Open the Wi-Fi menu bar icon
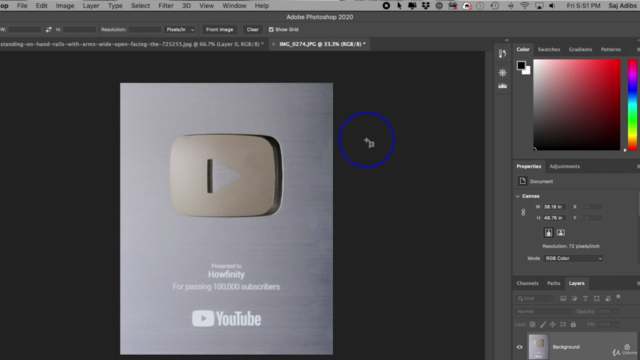Screen dimensions: 640x360 (525, 6)
